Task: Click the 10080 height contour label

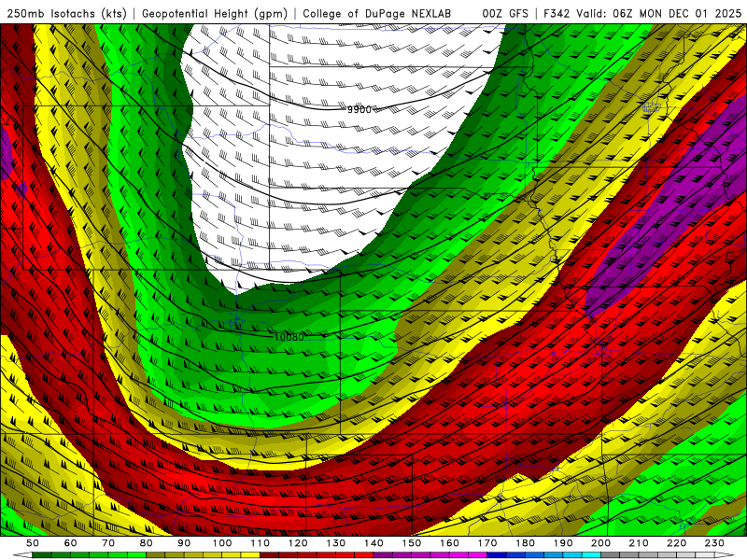Action: pyautogui.click(x=289, y=337)
